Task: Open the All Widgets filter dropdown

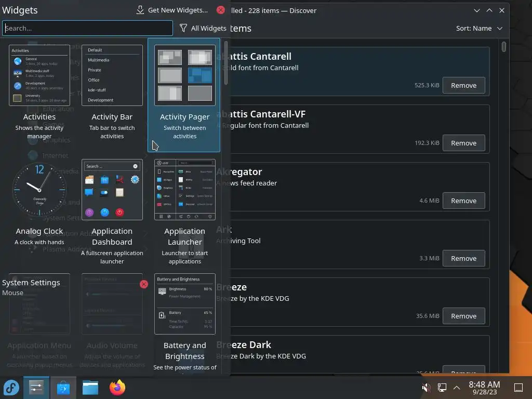Action: point(203,28)
